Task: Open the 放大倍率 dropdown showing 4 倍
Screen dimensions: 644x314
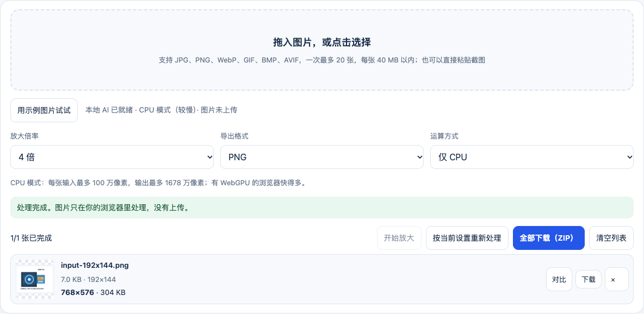Action: click(x=112, y=157)
